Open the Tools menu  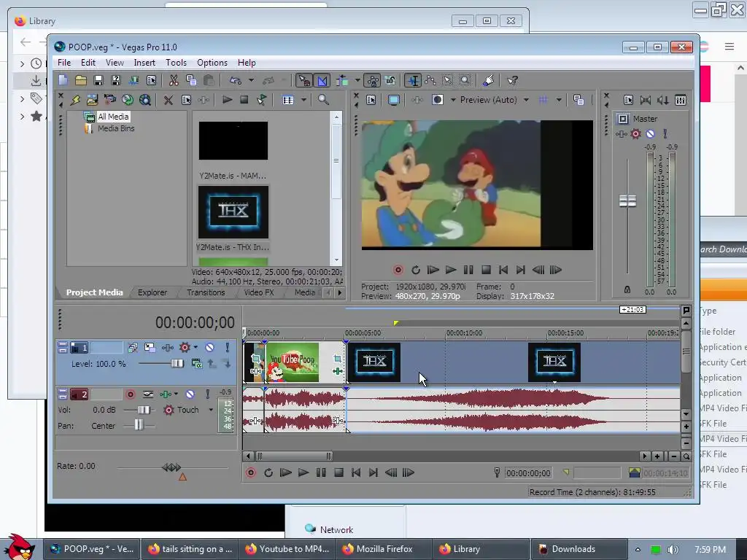(x=176, y=63)
